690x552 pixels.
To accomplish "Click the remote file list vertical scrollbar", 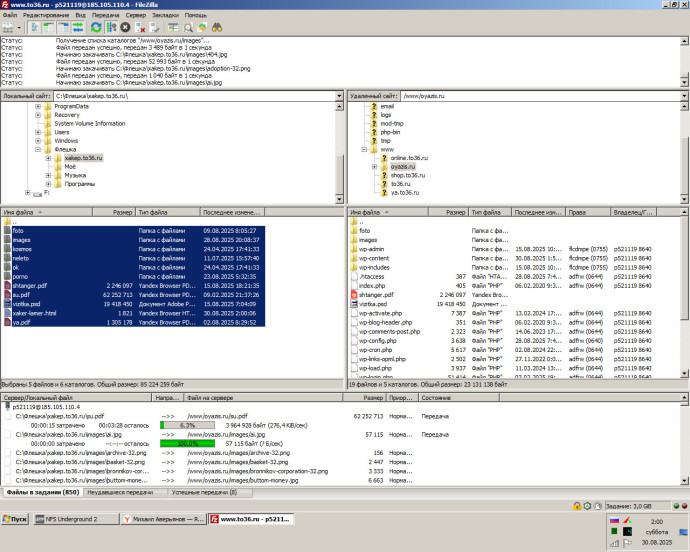I will click(684, 293).
